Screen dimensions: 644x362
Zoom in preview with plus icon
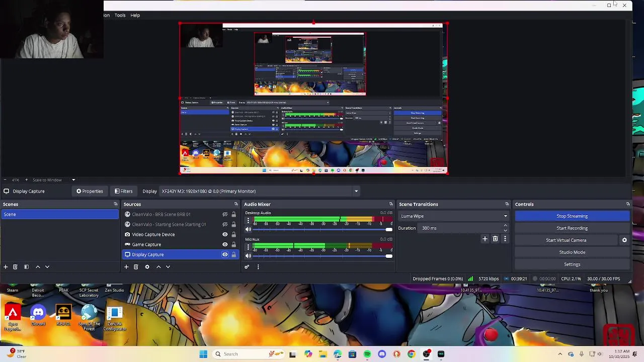(26, 180)
